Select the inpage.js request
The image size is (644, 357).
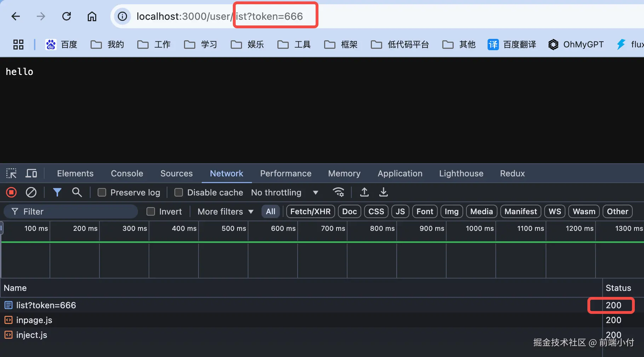(x=322, y=320)
